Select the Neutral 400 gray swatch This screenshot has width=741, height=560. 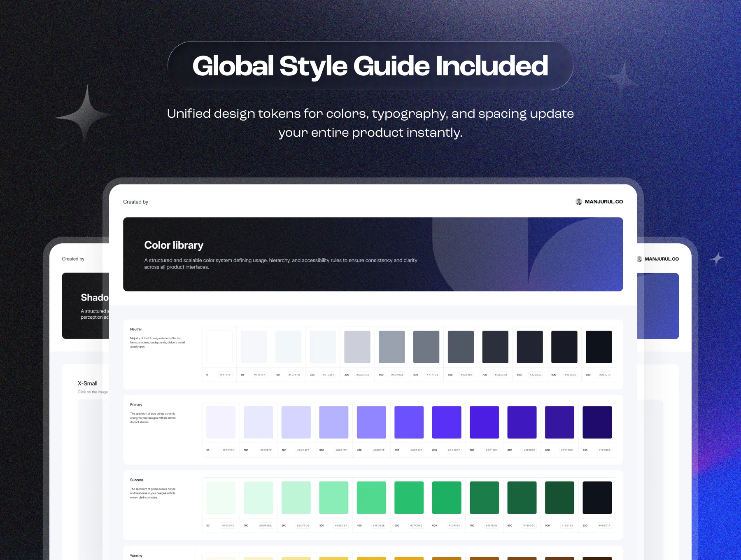point(392,347)
